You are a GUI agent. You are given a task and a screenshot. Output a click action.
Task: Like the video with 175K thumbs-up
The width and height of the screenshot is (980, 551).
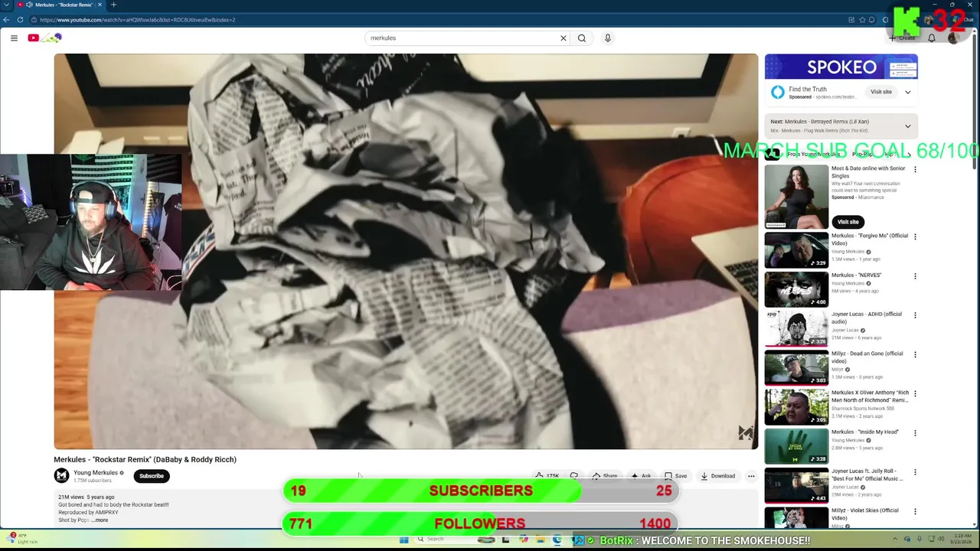pos(547,476)
